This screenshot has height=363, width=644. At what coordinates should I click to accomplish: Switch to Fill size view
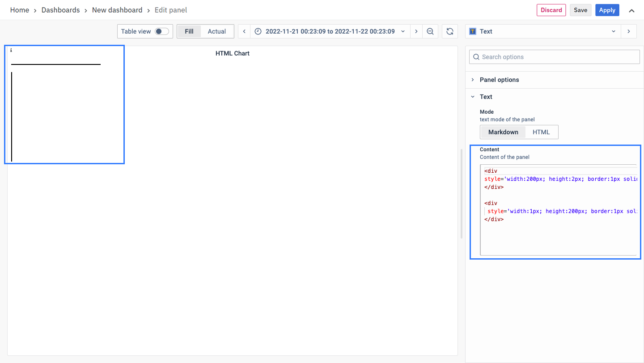point(189,31)
